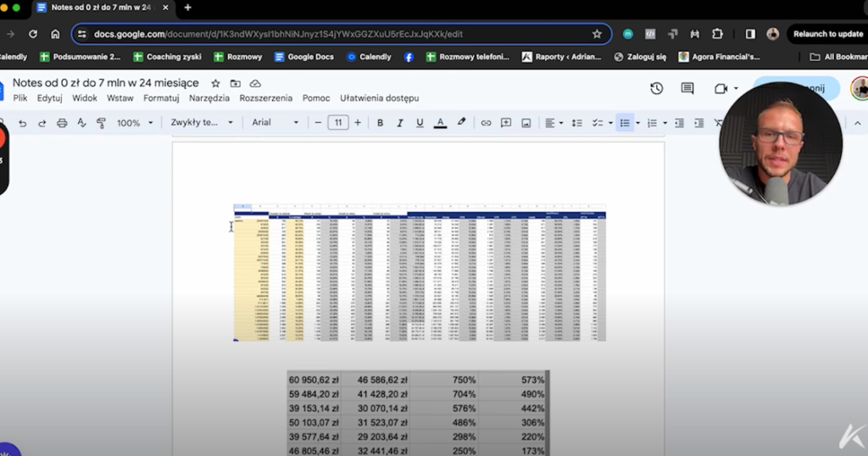Image resolution: width=868 pixels, height=456 pixels.
Task: Insert image from toolbar
Action: [x=526, y=123]
